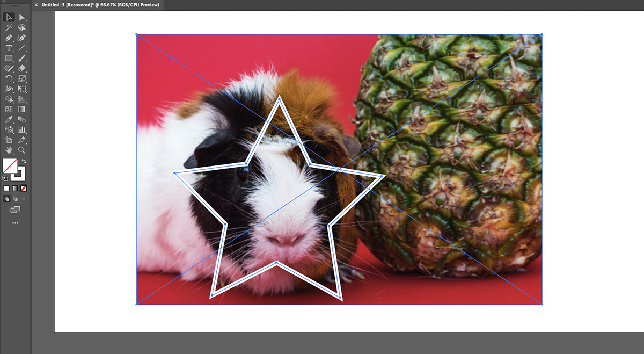The height and width of the screenshot is (354, 644).
Task: Click the Color button below the swatches
Action: coord(6,188)
